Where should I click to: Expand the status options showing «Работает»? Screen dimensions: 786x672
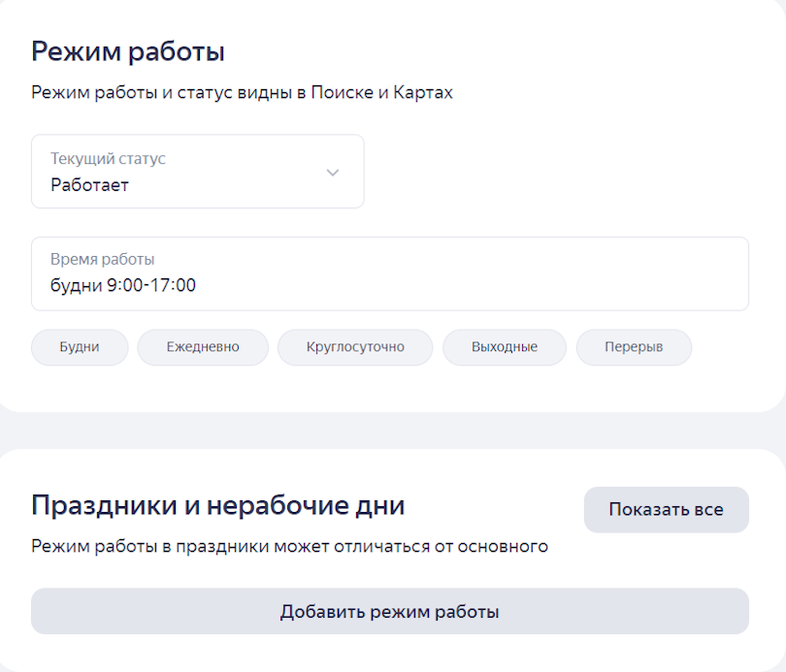197,172
